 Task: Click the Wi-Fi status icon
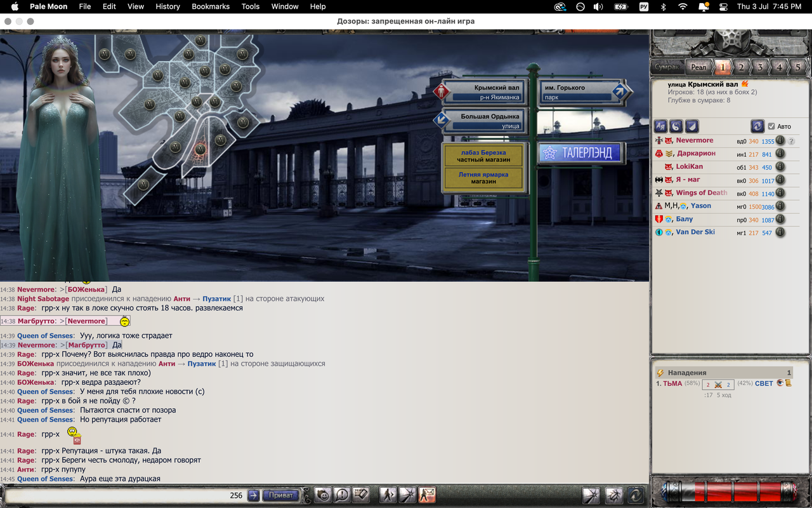(x=683, y=6)
